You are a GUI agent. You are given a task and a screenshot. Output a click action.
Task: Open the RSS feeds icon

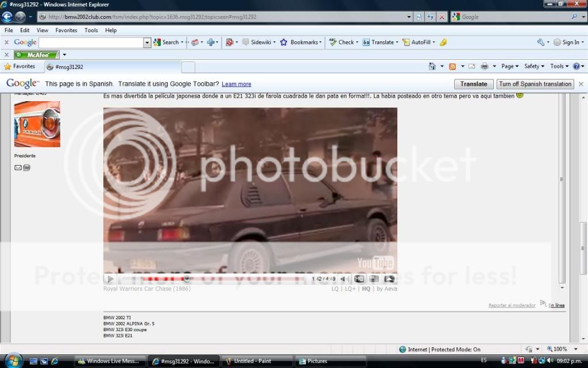452,67
